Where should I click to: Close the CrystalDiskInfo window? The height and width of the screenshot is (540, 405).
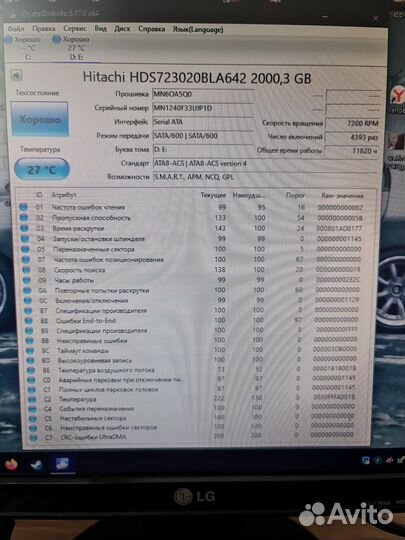[x=375, y=18]
